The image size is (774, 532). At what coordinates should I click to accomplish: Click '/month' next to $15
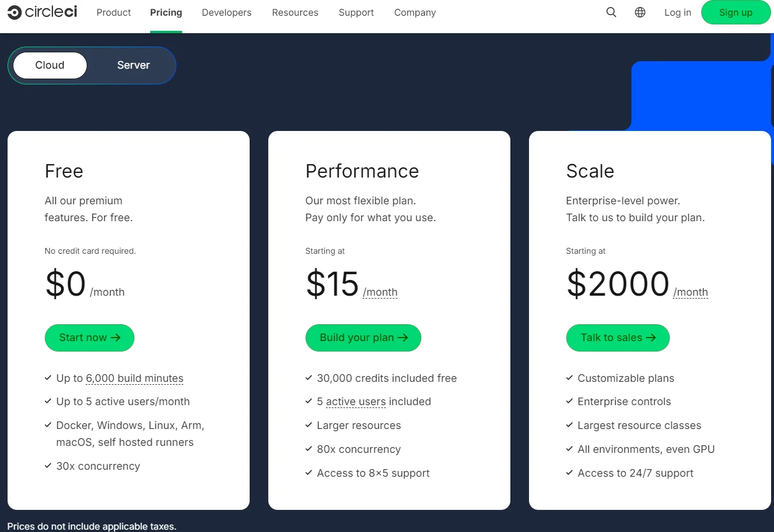(380, 292)
